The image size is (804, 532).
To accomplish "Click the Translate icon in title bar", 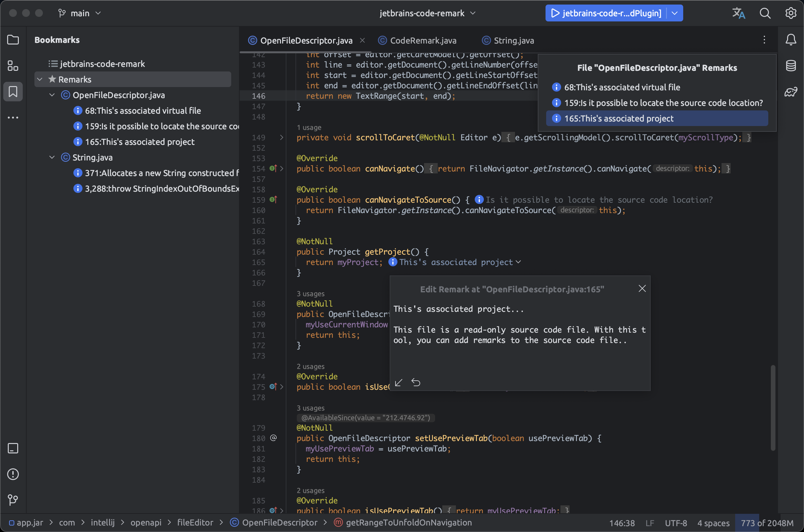I will (738, 13).
